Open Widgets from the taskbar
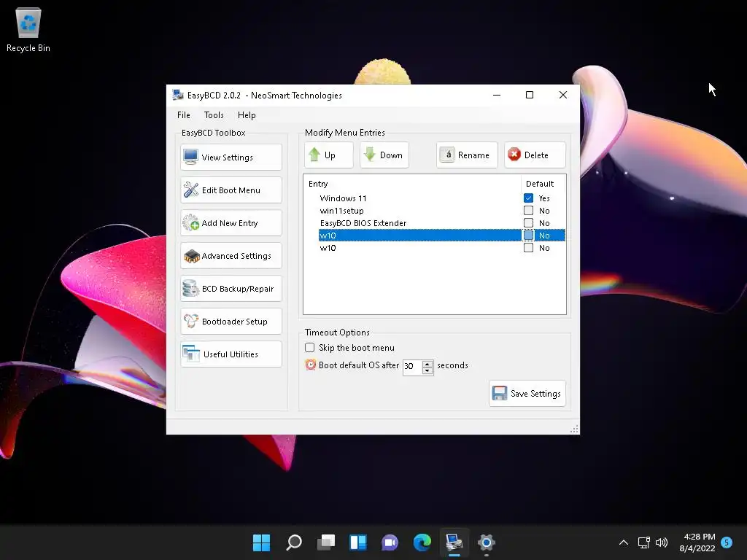 (x=357, y=542)
